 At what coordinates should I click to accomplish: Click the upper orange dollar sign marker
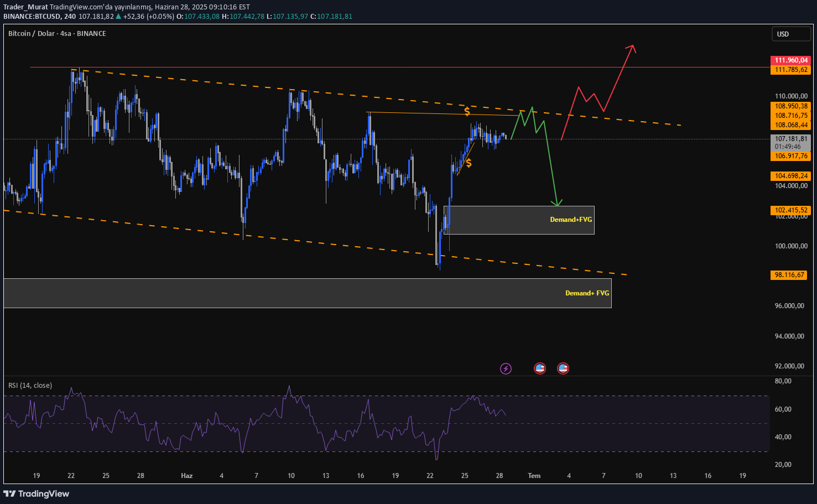click(x=467, y=112)
